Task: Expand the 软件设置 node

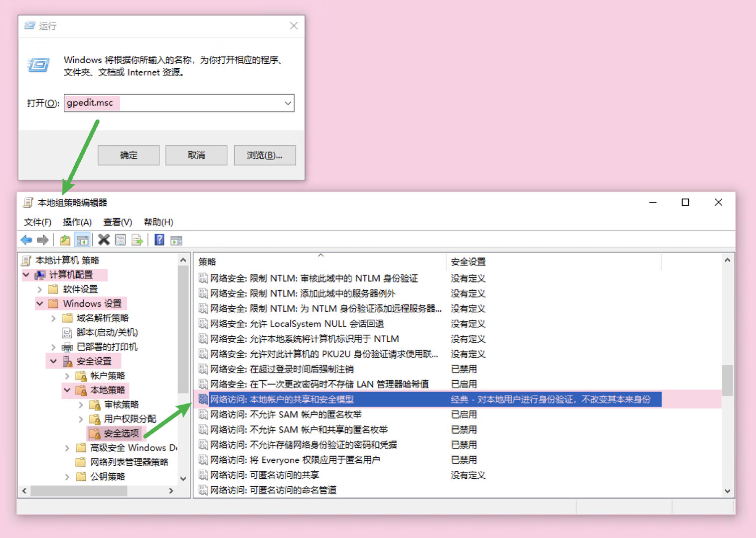Action: point(40,289)
